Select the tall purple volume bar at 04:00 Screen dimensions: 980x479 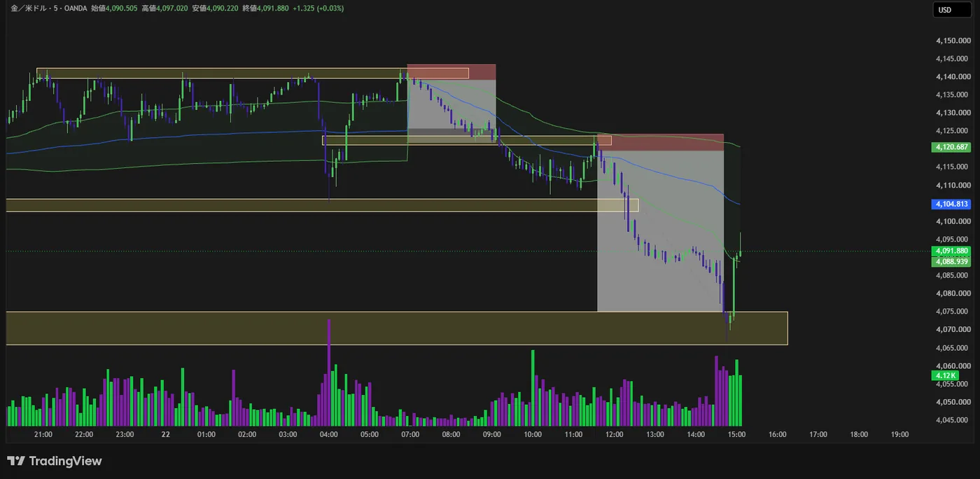click(x=329, y=373)
